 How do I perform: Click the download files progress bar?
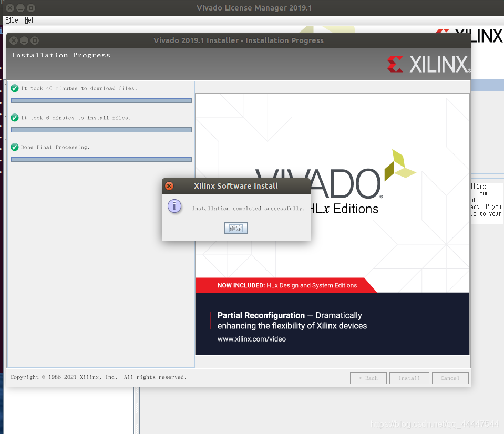click(x=101, y=100)
